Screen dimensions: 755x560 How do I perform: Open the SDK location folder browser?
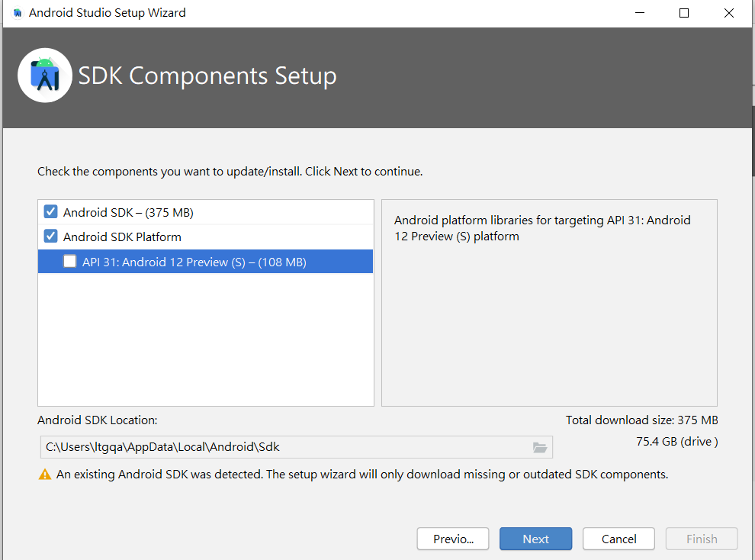click(x=540, y=448)
